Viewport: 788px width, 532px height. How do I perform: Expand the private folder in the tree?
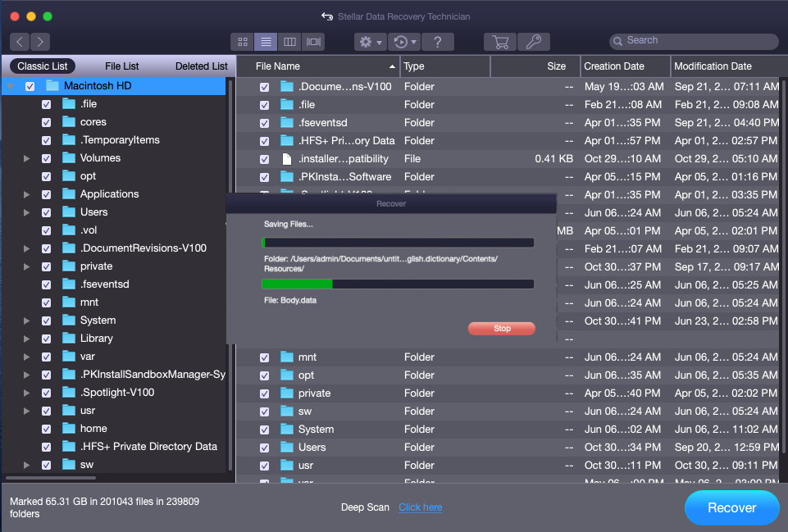[x=26, y=266]
